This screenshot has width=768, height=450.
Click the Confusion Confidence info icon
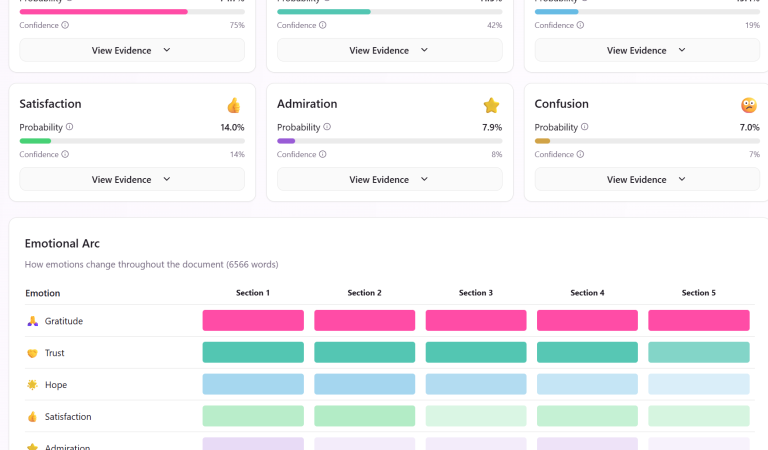[580, 154]
